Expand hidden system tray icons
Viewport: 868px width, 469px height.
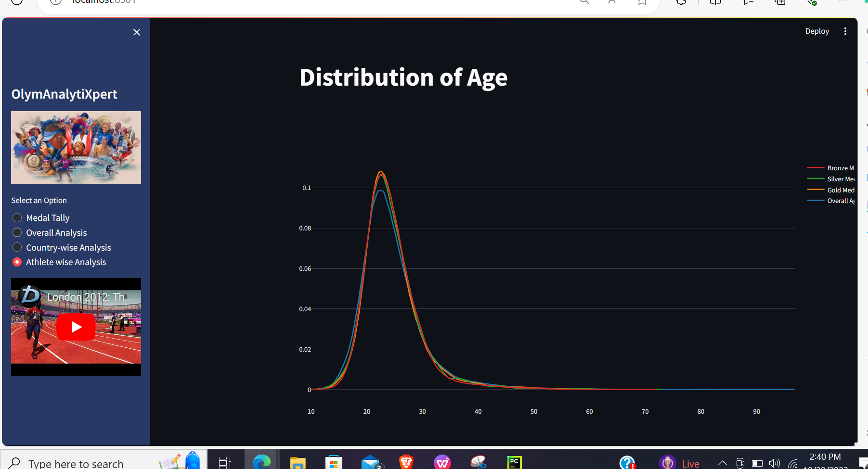coord(722,463)
